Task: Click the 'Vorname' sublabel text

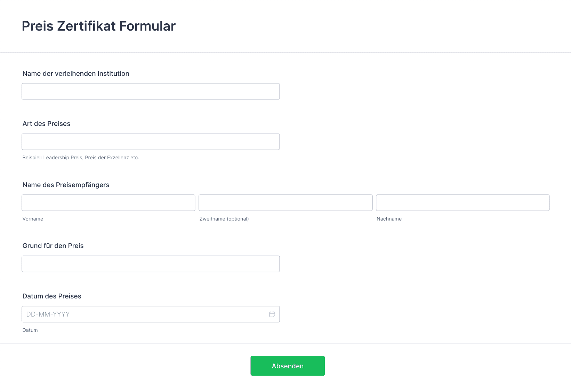Action: click(x=33, y=219)
